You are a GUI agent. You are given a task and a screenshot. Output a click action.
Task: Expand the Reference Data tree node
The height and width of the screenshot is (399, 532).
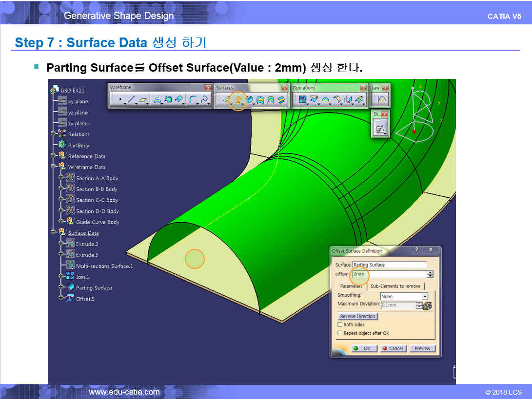click(54, 156)
